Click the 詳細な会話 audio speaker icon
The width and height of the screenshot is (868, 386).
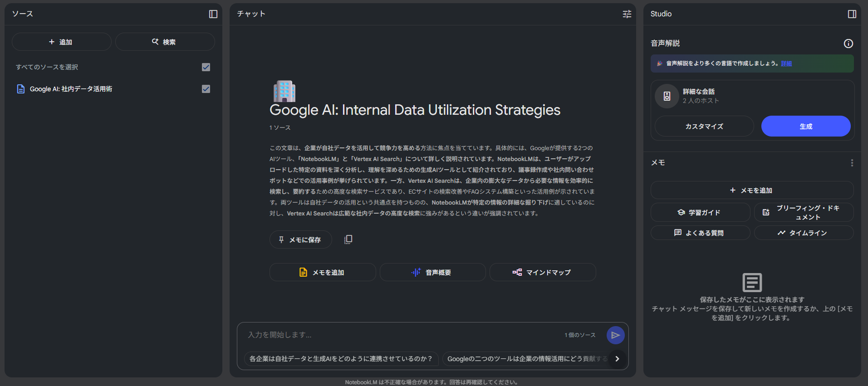(667, 96)
